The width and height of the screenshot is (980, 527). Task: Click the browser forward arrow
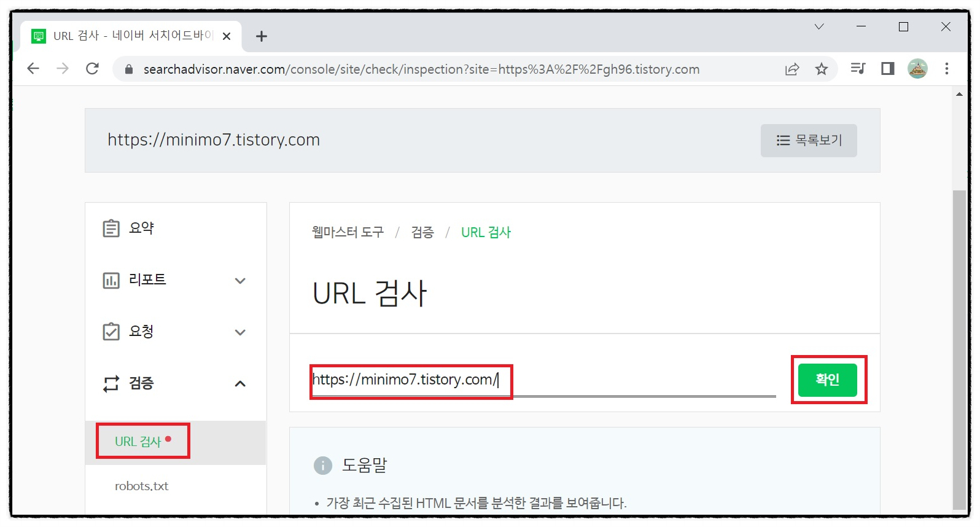tap(63, 69)
